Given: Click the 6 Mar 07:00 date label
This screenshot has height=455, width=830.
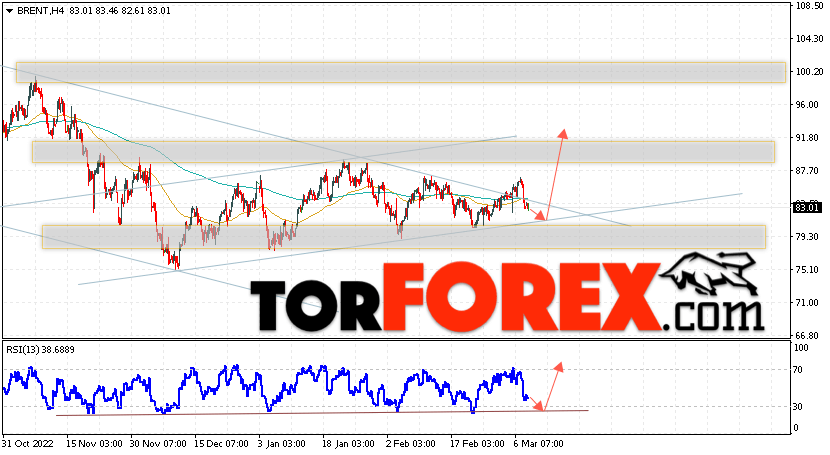Looking at the screenshot, I should click(x=538, y=444).
